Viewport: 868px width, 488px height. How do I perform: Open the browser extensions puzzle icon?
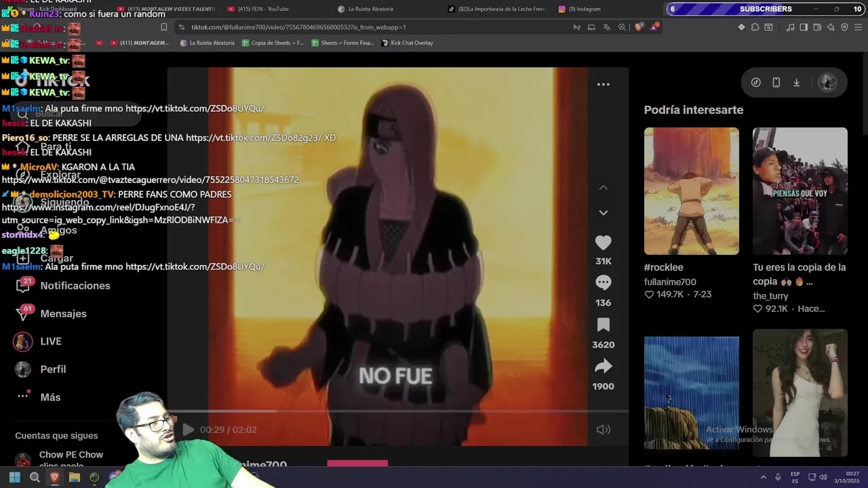[x=755, y=27]
